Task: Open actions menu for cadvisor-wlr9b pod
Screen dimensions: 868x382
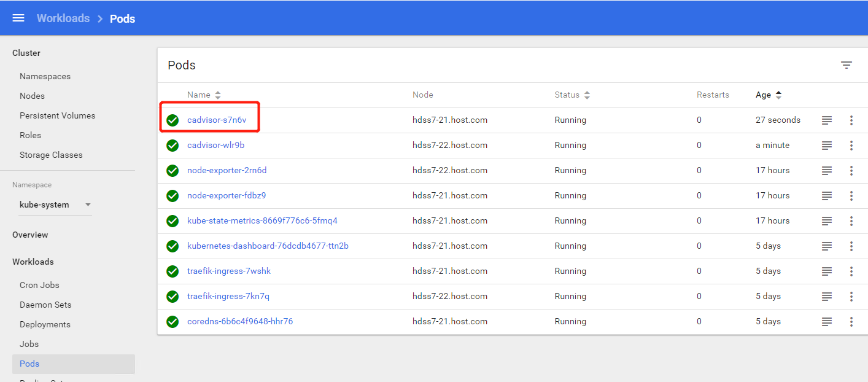Action: tap(851, 146)
